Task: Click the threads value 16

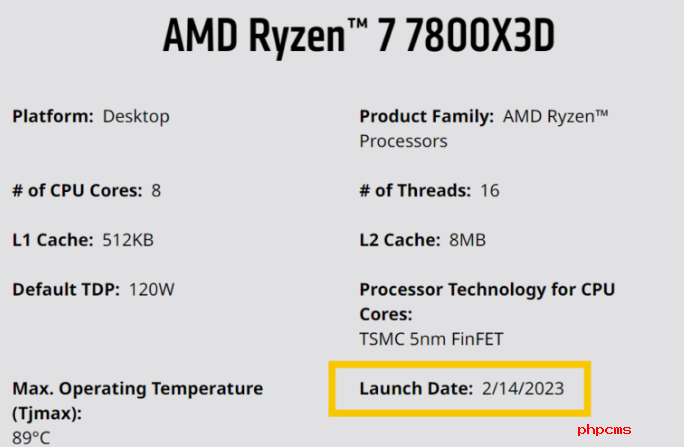Action: pos(490,191)
